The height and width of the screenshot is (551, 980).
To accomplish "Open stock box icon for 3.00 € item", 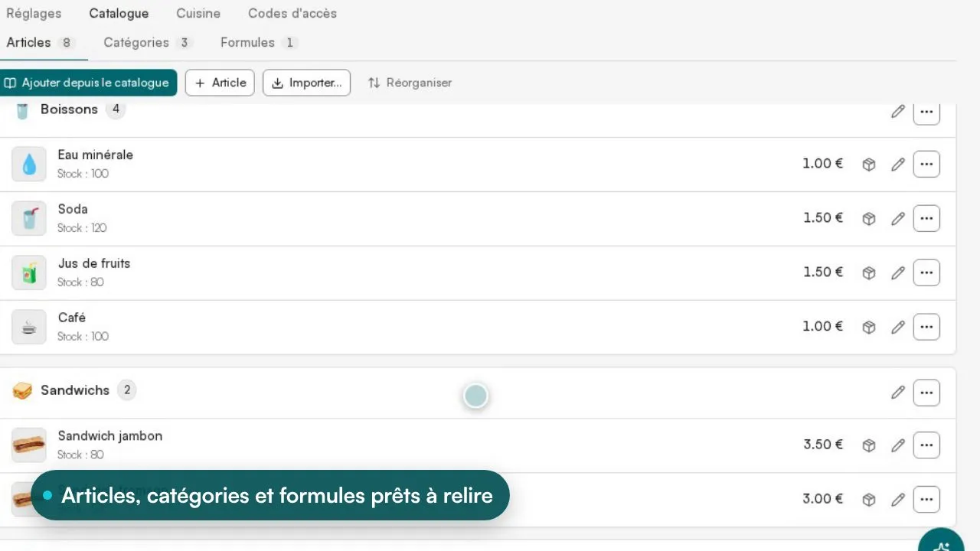I will [x=869, y=500].
